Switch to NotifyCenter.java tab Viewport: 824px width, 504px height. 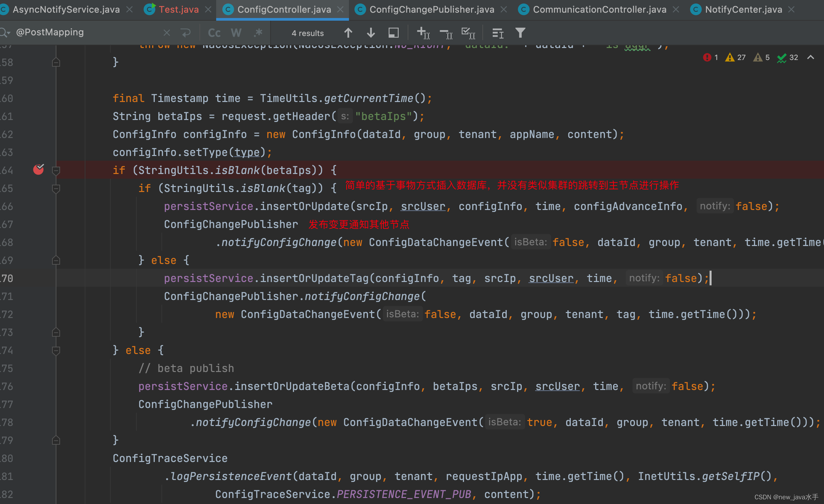pos(743,9)
